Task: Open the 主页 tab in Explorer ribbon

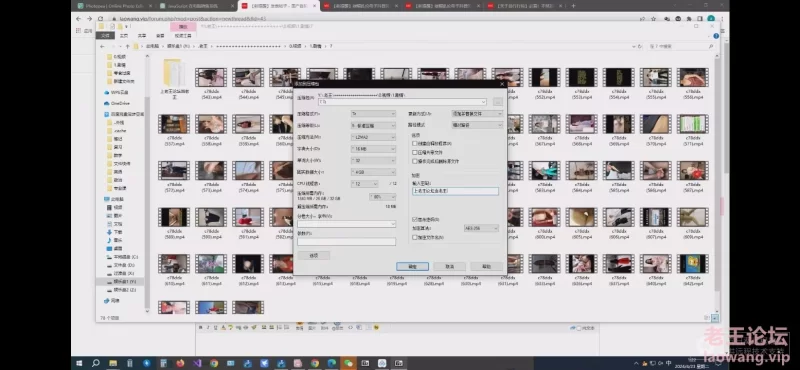Action: tap(124, 36)
